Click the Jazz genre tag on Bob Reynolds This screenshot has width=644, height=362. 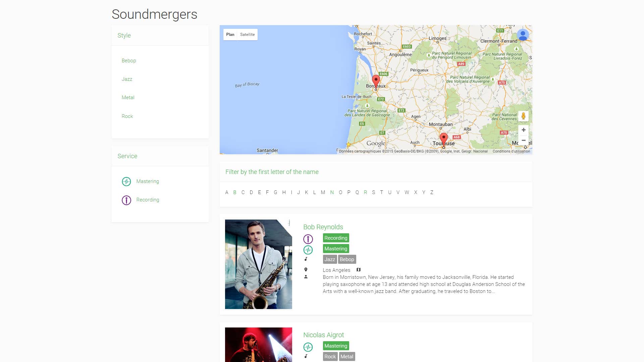coord(329,259)
